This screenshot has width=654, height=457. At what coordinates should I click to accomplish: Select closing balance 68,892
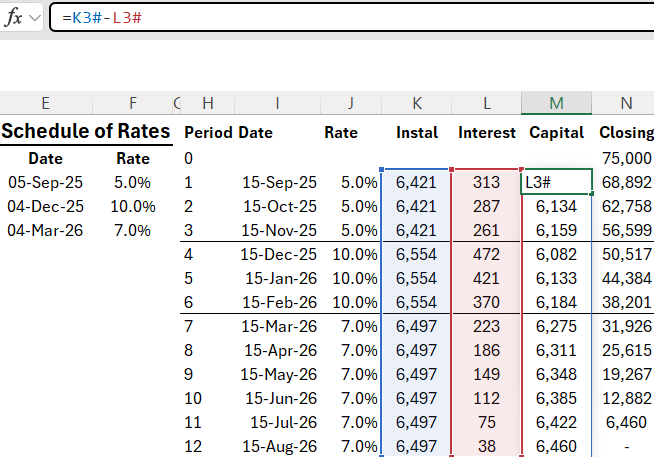[626, 182]
